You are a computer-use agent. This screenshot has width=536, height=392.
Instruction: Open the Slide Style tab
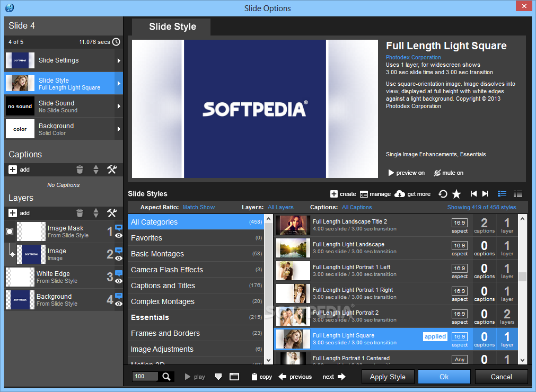coord(171,27)
